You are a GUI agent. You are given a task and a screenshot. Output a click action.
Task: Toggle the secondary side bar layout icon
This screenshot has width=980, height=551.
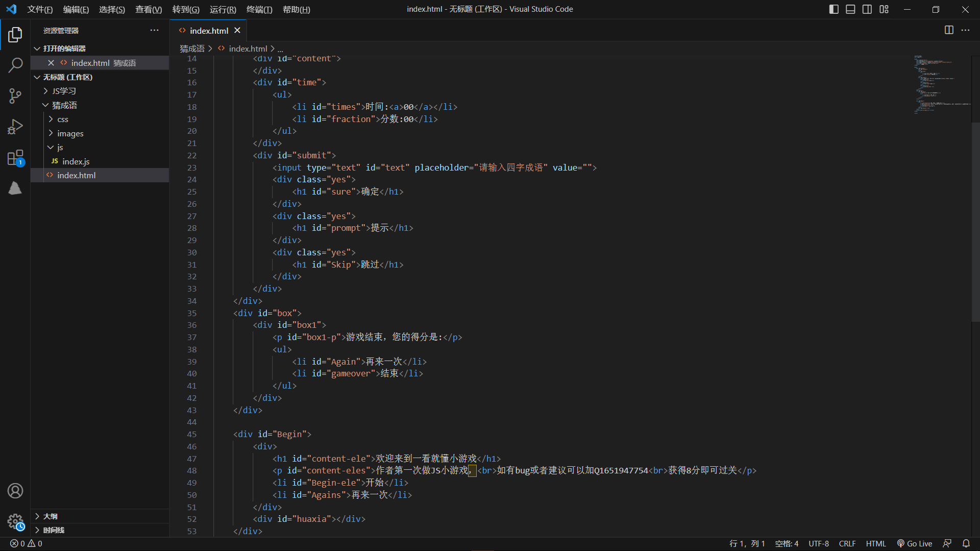[867, 9]
